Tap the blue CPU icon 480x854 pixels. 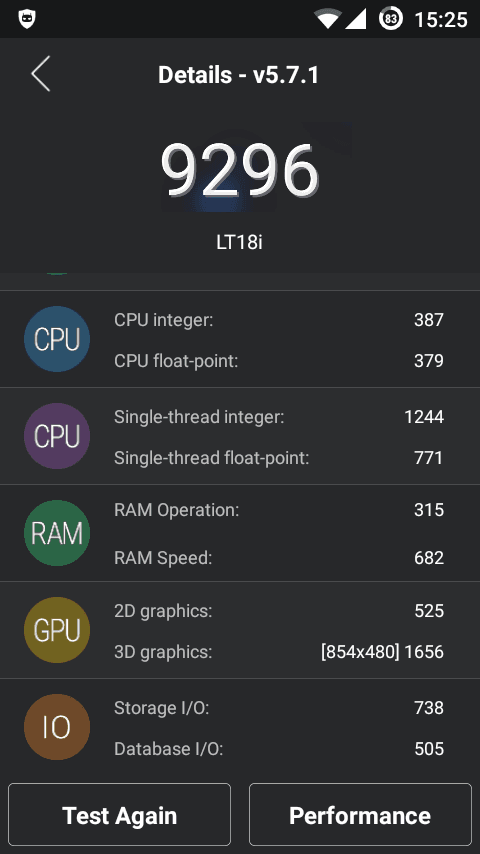coord(57,339)
